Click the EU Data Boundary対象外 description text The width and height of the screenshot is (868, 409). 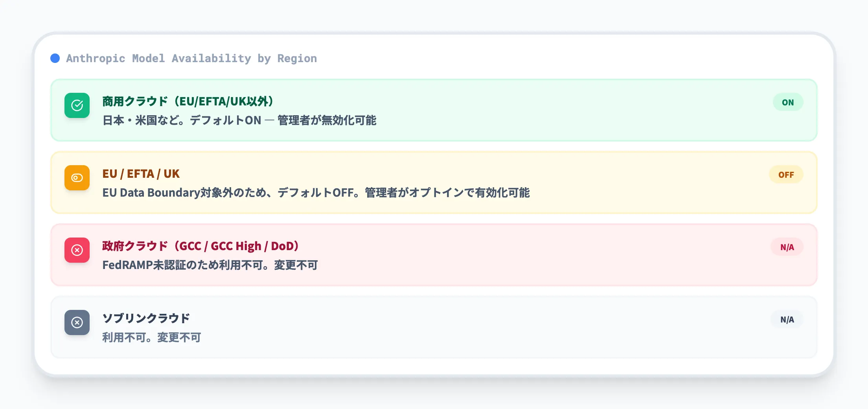point(316,193)
